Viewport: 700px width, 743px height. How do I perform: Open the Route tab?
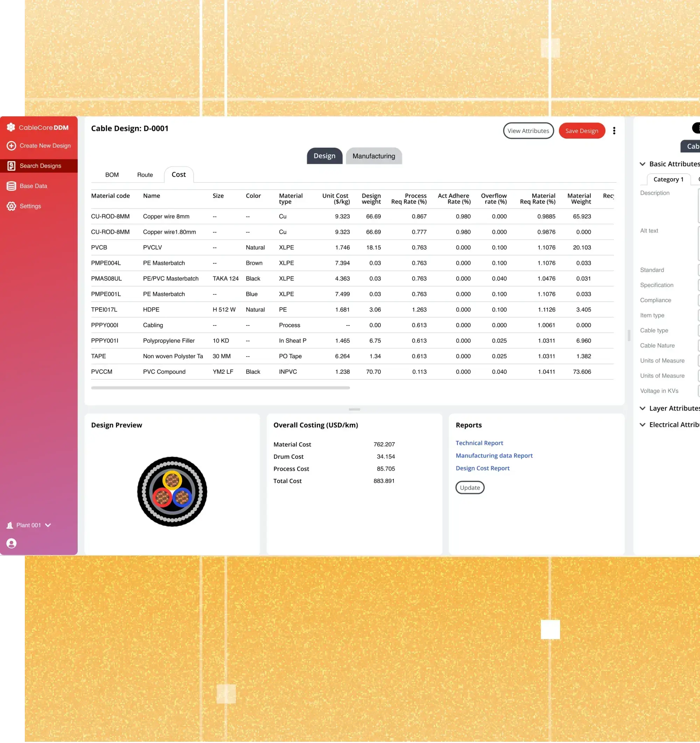tap(145, 175)
